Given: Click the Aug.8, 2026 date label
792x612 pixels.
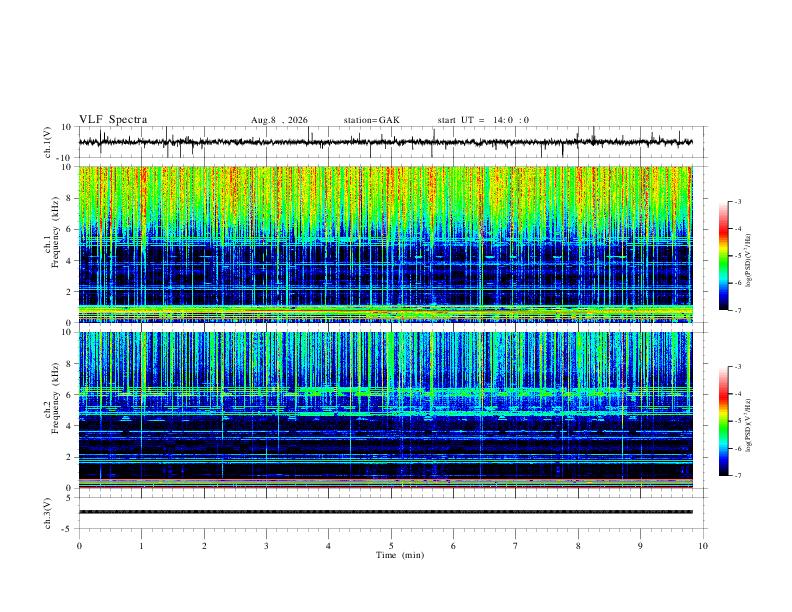Looking at the screenshot, I should click(279, 120).
